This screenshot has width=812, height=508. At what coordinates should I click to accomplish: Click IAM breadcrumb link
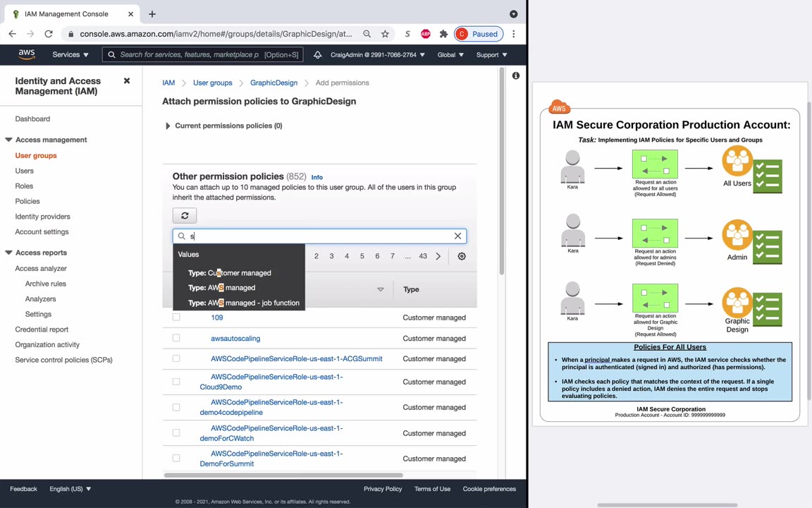point(168,83)
